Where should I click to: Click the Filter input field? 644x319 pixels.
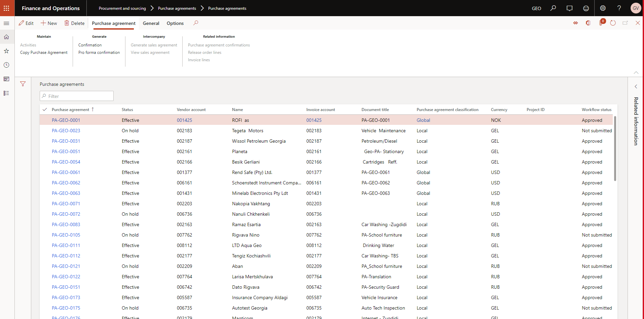[x=77, y=96]
